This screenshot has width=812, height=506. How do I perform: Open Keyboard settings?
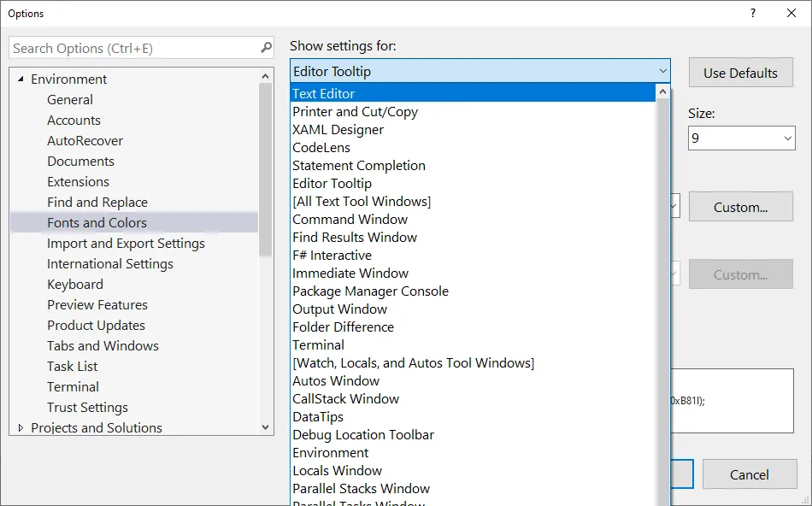click(x=75, y=285)
